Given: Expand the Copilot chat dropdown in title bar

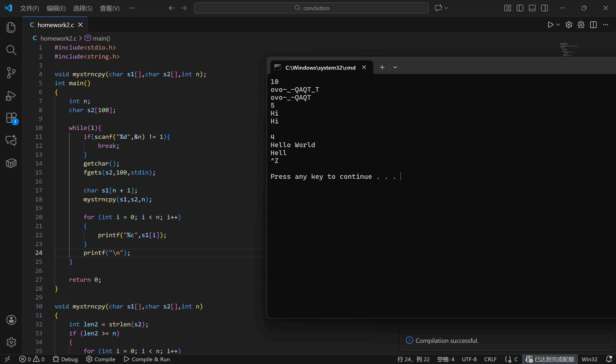Looking at the screenshot, I should click(446, 8).
